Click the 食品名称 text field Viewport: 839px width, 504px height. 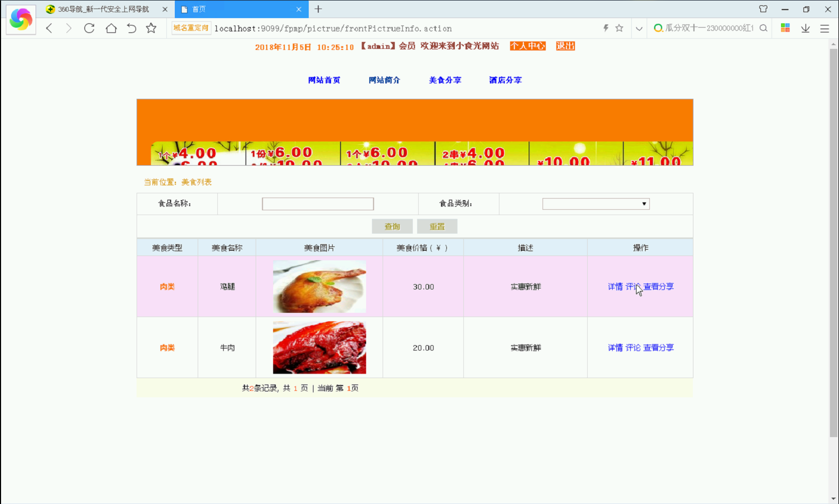click(x=318, y=204)
